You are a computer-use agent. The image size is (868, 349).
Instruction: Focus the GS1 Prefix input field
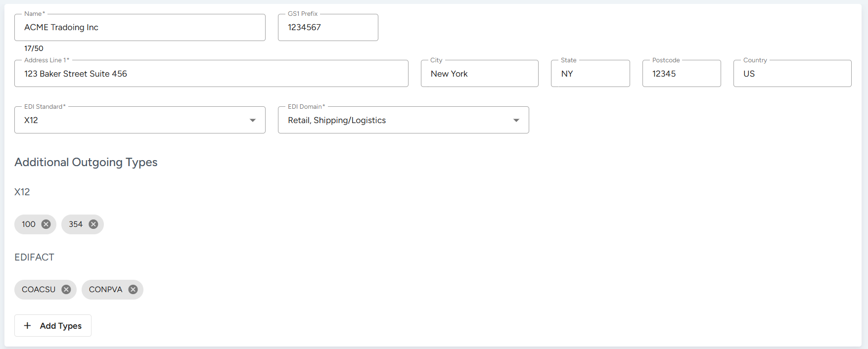tap(328, 28)
